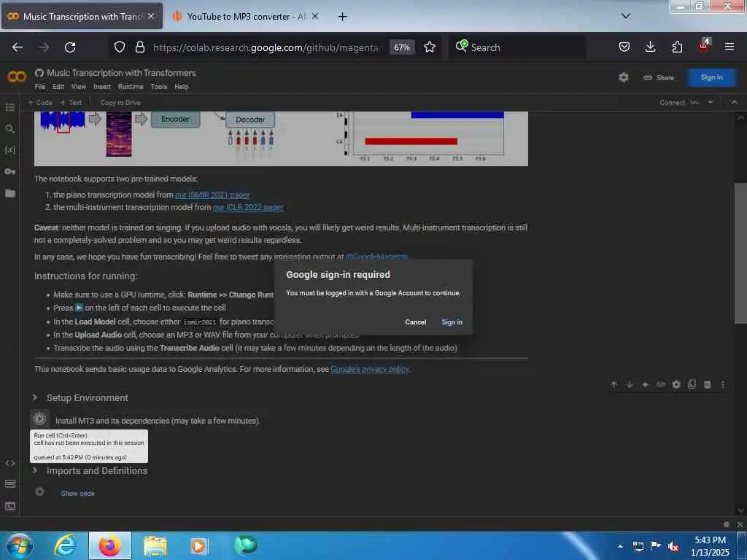Screen dimensions: 747x560
Task: Click Sign in within the dialog
Action: 452,322
